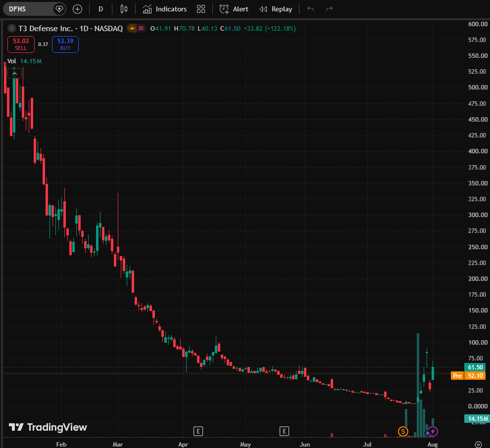The width and height of the screenshot is (490, 448).
Task: Click the +33.82 (+122.18%) change value
Action: [269, 28]
